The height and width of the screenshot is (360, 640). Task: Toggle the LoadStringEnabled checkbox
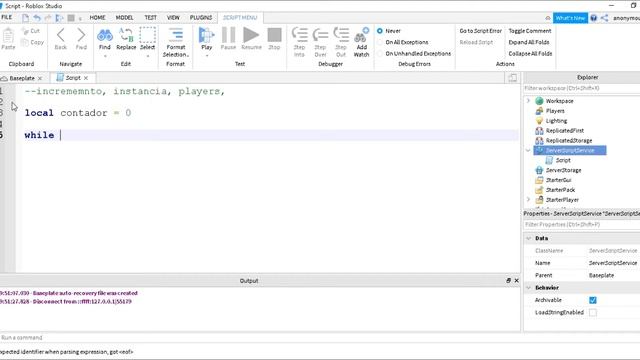coord(593,313)
